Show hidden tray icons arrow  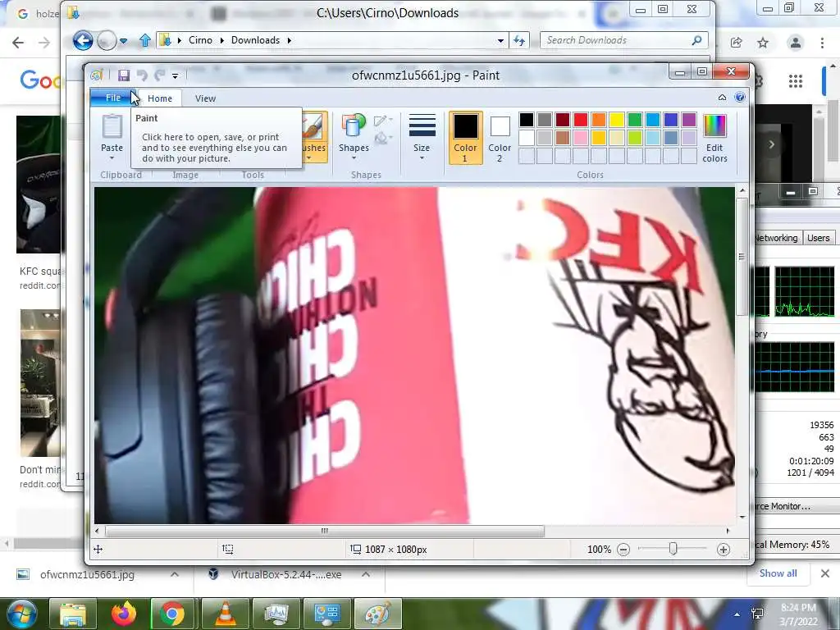click(737, 614)
